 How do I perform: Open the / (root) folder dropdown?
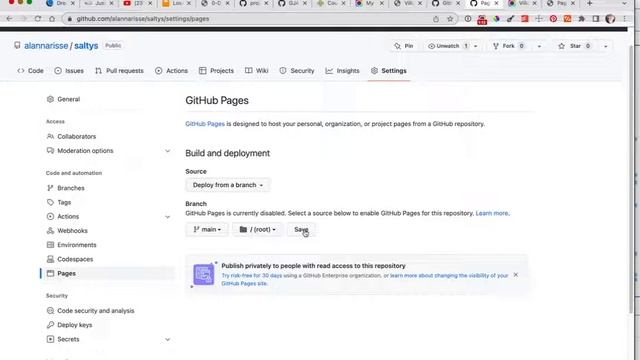(x=257, y=229)
